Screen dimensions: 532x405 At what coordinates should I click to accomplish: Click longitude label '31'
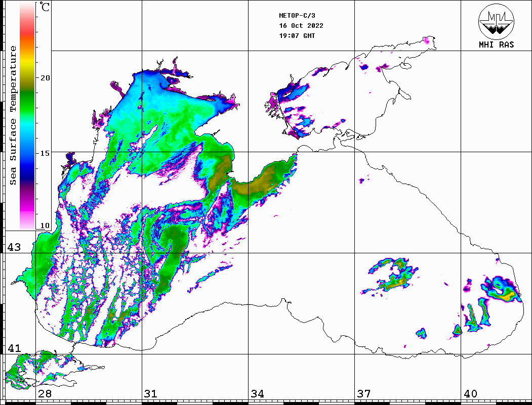pyautogui.click(x=151, y=393)
